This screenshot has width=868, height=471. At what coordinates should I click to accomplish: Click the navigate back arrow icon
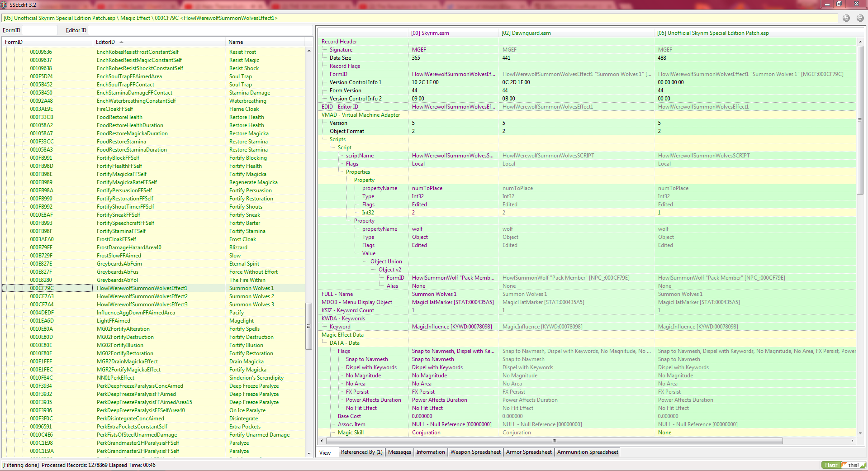click(x=846, y=18)
